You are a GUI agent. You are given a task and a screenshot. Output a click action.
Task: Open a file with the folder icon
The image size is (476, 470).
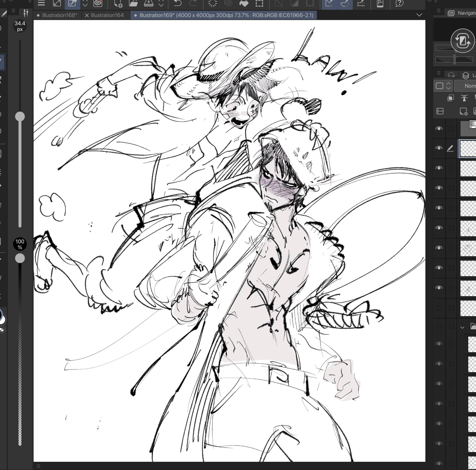[x=133, y=3]
